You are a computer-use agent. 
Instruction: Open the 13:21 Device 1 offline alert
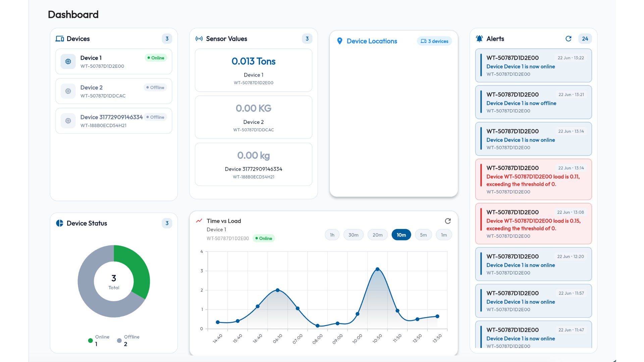(534, 102)
